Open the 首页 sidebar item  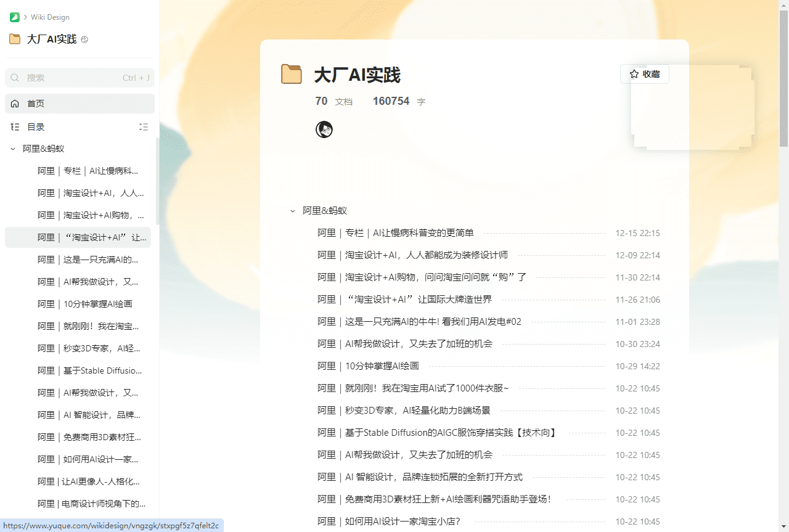pos(35,104)
